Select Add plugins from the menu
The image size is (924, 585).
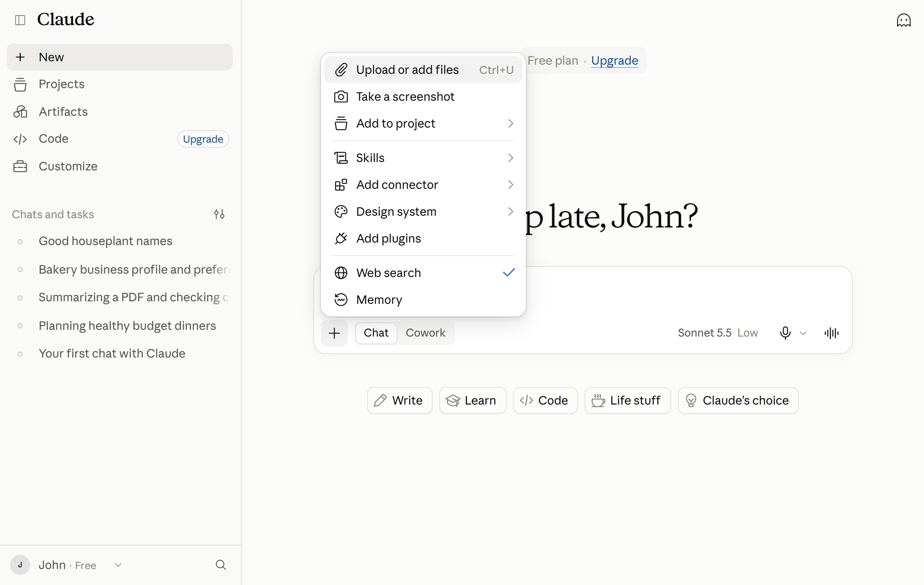(x=423, y=238)
